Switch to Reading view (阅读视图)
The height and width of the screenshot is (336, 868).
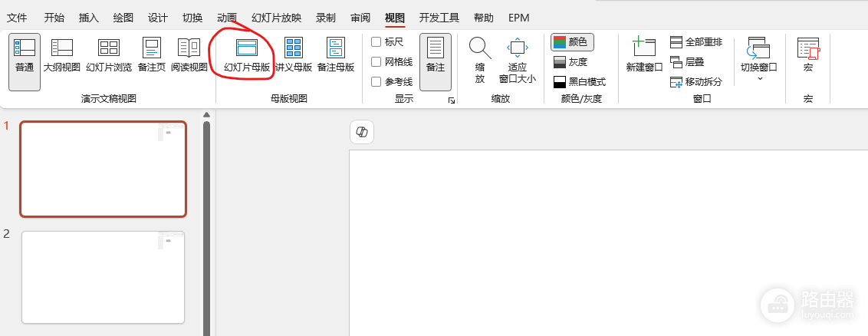pyautogui.click(x=189, y=55)
